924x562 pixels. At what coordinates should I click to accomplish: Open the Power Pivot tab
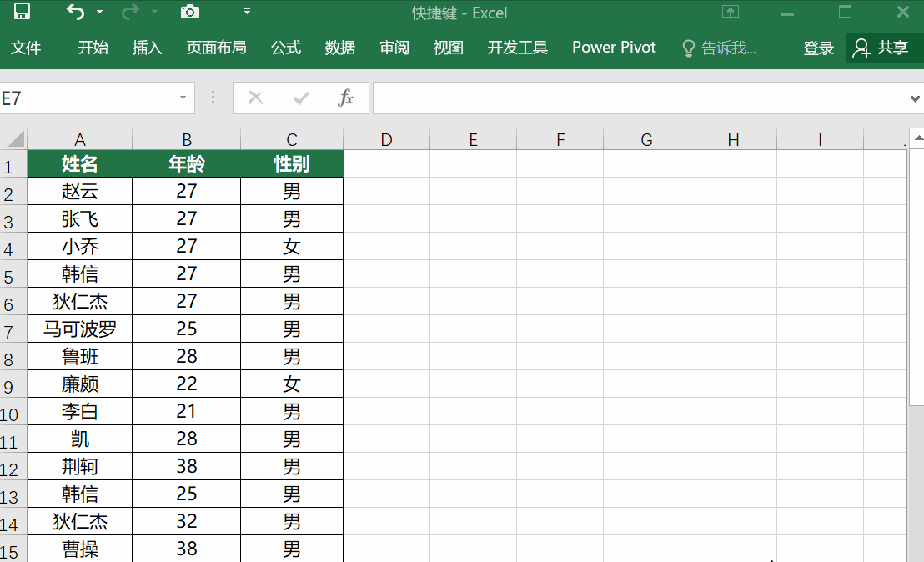tap(614, 48)
